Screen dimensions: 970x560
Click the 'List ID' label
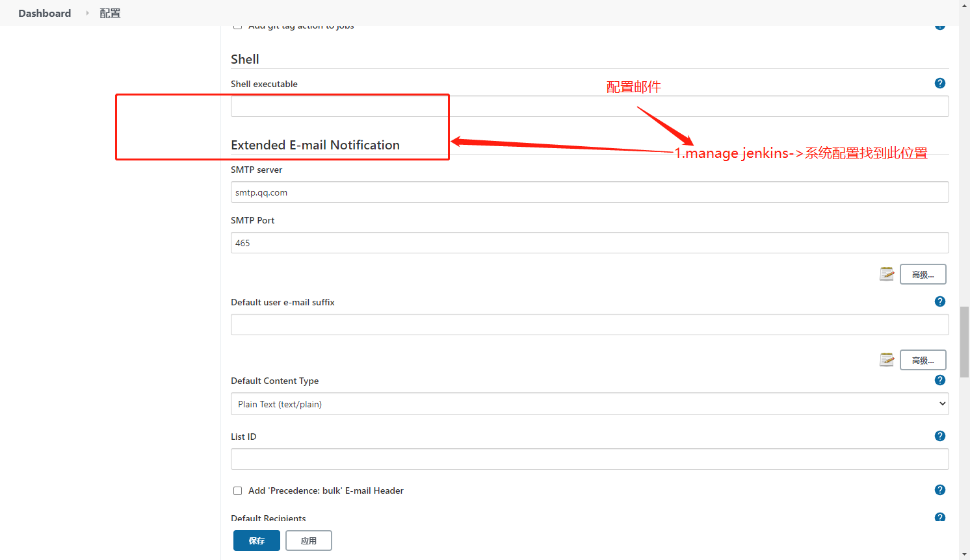(x=244, y=437)
